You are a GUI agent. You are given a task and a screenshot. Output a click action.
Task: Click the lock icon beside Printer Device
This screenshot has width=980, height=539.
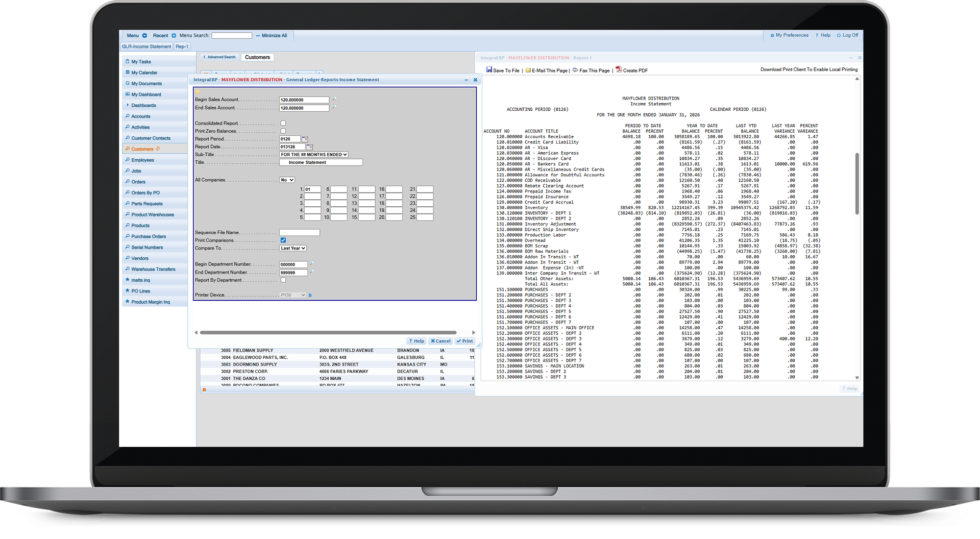(x=310, y=295)
